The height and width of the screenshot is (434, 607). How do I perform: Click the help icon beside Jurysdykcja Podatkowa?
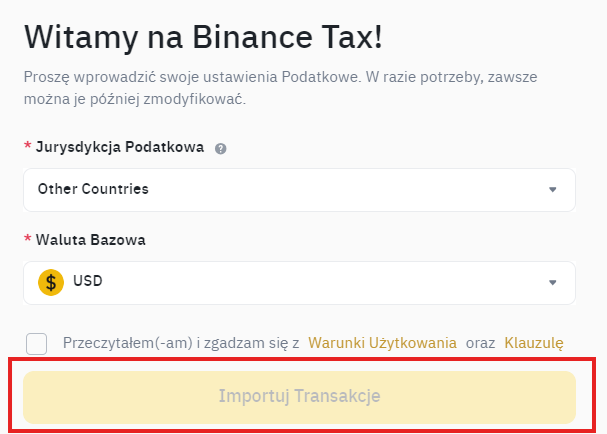click(221, 148)
